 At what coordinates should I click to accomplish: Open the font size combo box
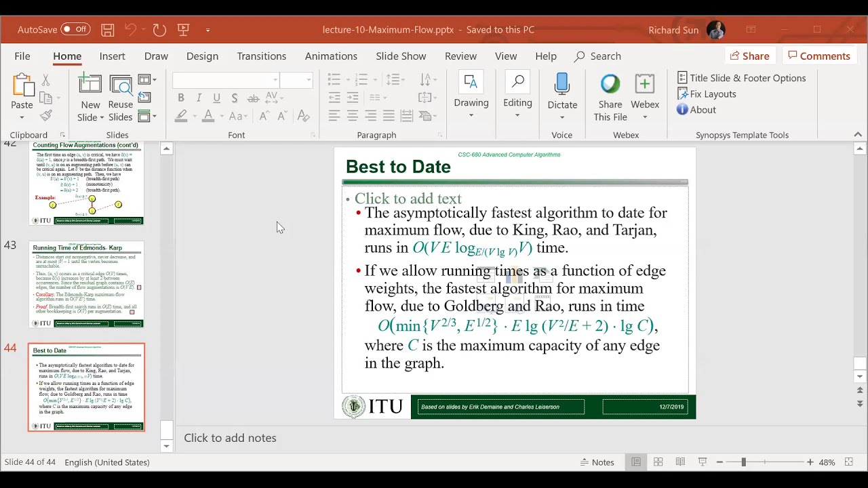[x=296, y=81]
